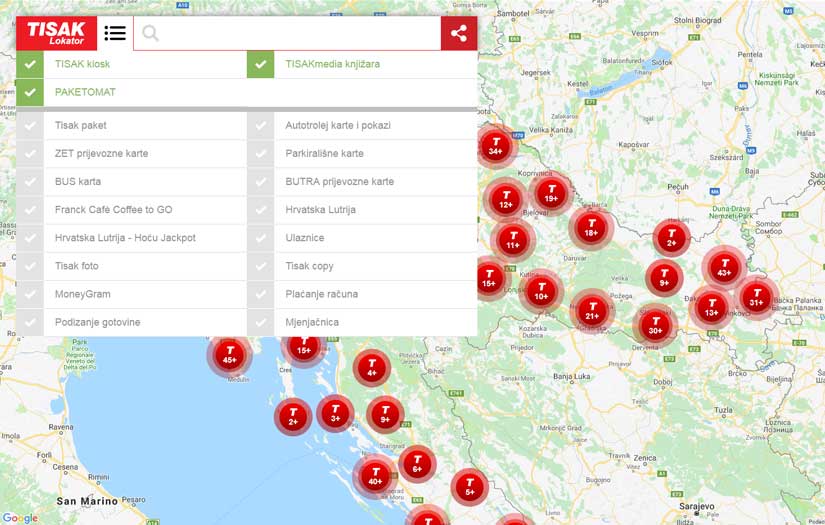Image resolution: width=825 pixels, height=525 pixels.
Task: Uncheck the PAKETOMAT filter
Action: click(x=30, y=93)
